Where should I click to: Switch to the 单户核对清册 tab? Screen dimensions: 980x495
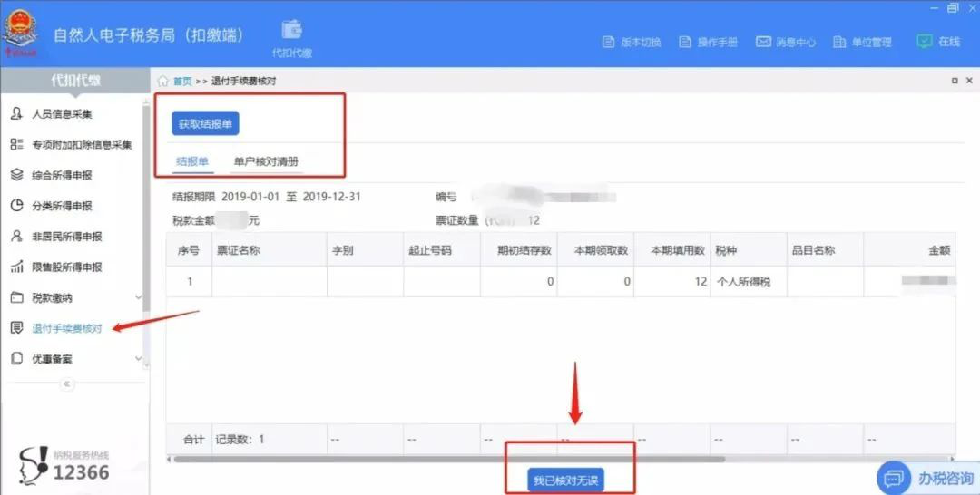[266, 161]
